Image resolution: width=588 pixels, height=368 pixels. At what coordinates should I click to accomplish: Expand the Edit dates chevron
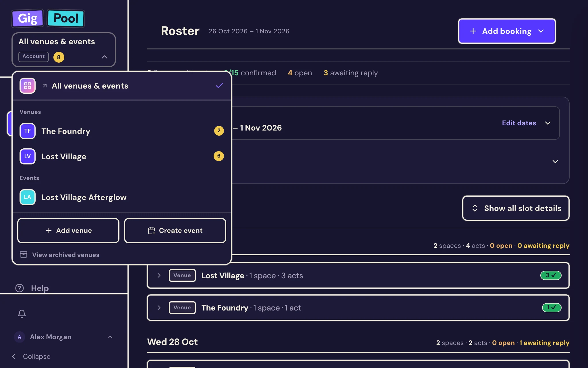pos(548,123)
